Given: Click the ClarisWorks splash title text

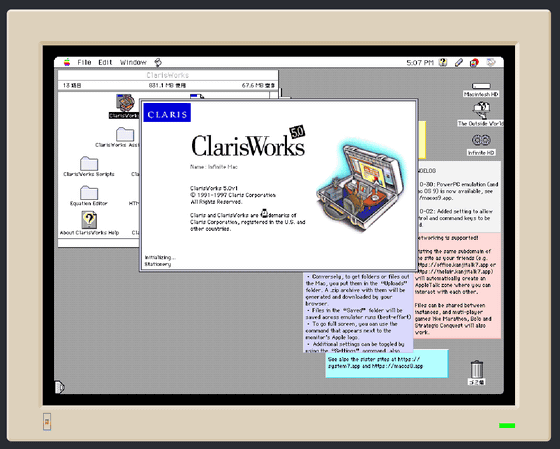Looking at the screenshot, I should coord(248,145).
